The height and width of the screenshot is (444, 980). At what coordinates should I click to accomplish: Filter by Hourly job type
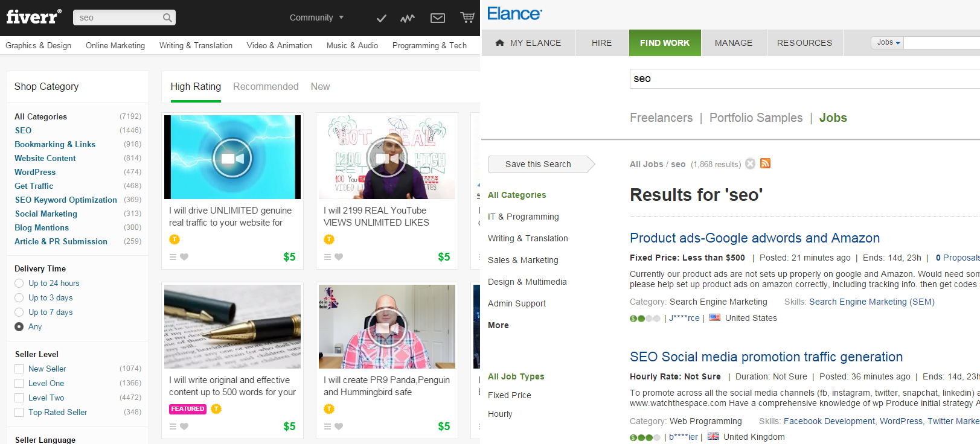500,414
